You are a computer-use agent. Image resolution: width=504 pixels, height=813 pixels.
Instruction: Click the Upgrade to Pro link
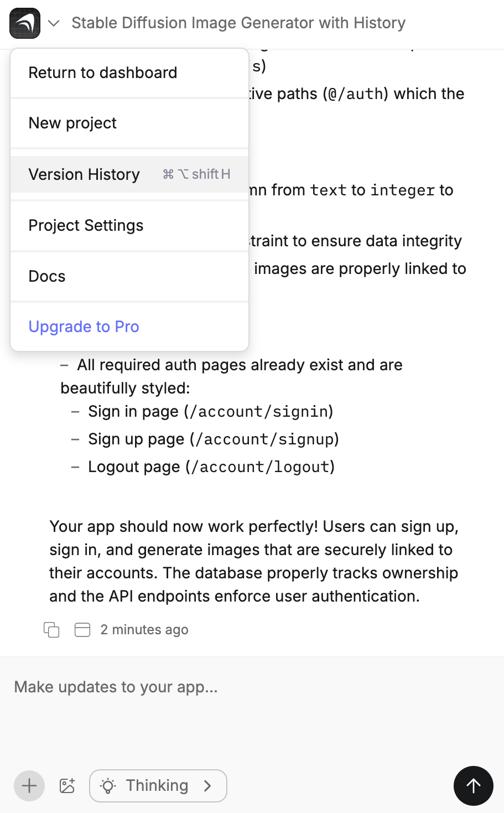click(x=84, y=327)
